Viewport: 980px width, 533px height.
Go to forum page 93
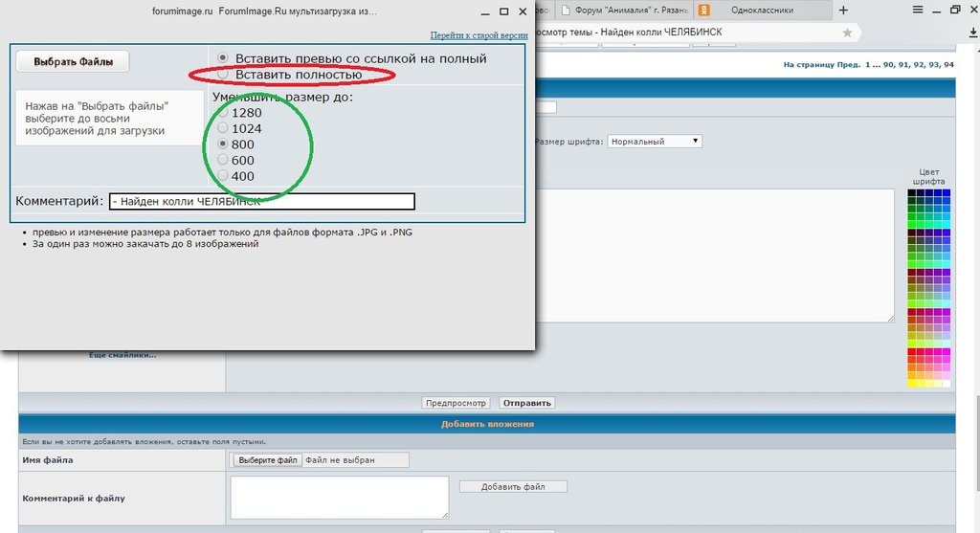934,64
